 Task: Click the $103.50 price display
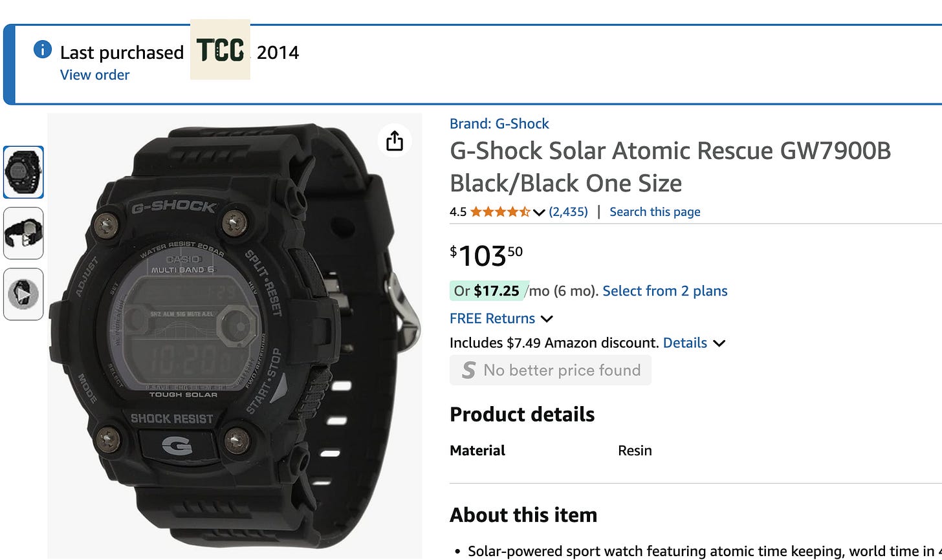click(x=485, y=255)
